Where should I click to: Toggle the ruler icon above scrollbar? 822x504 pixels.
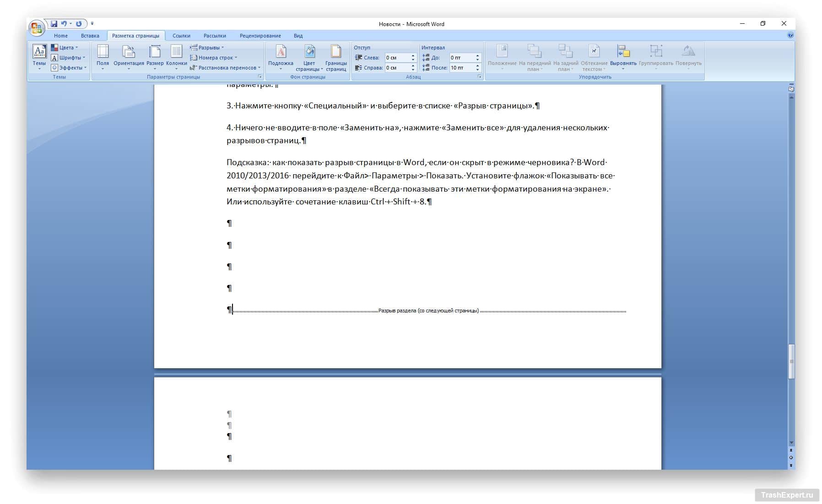point(791,89)
